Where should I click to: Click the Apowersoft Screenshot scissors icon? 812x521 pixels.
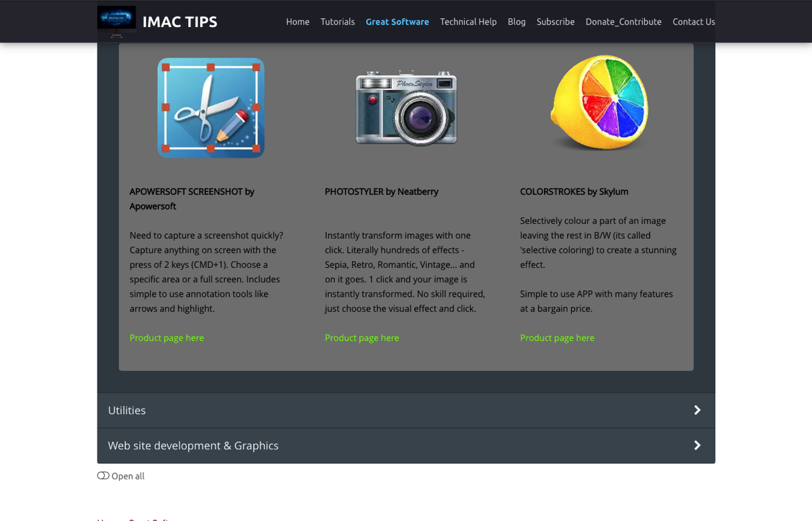point(211,108)
